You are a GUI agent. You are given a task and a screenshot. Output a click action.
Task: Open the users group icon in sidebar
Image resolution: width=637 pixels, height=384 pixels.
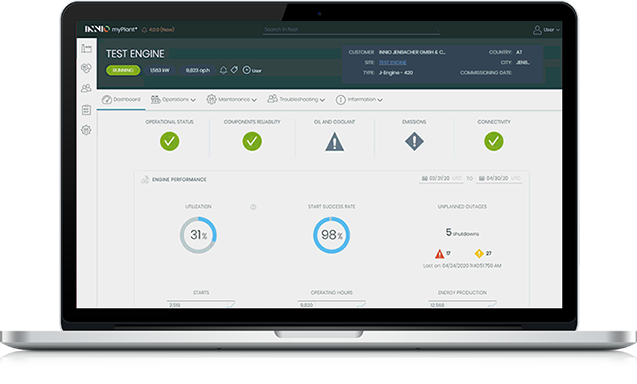(86, 88)
